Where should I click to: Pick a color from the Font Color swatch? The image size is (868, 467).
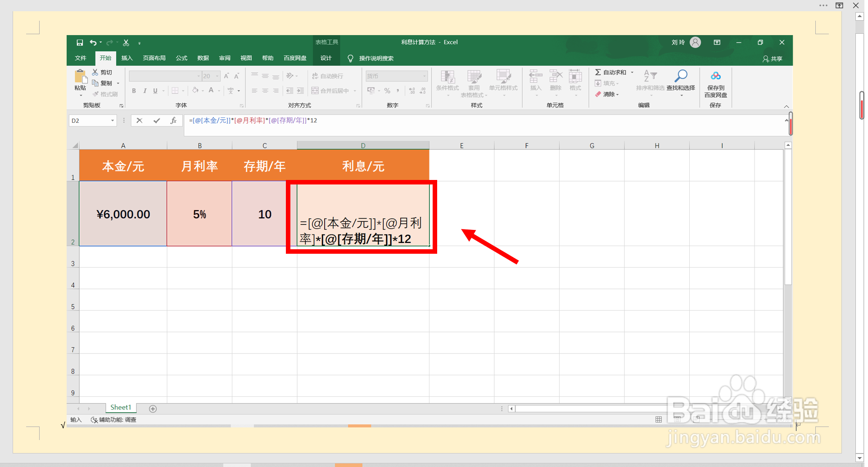pyautogui.click(x=211, y=90)
